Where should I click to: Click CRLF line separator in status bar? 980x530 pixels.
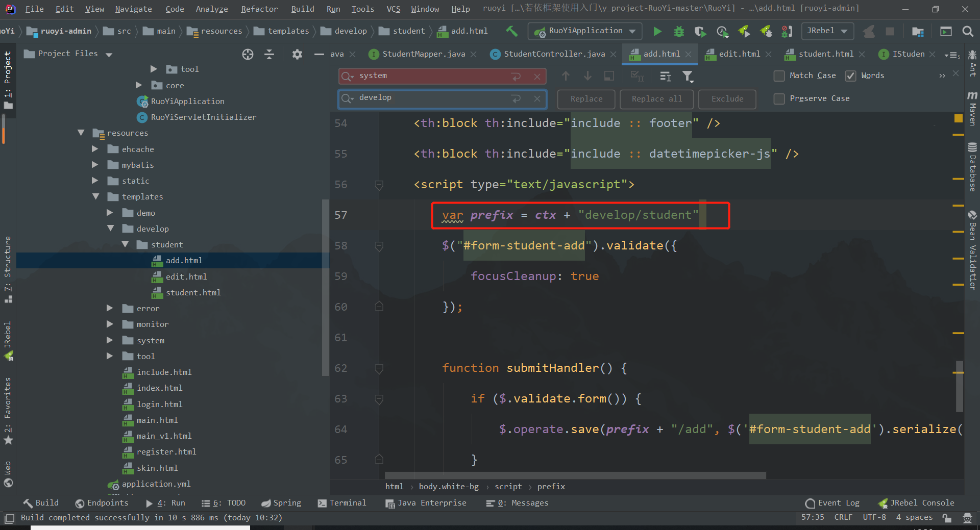point(843,517)
